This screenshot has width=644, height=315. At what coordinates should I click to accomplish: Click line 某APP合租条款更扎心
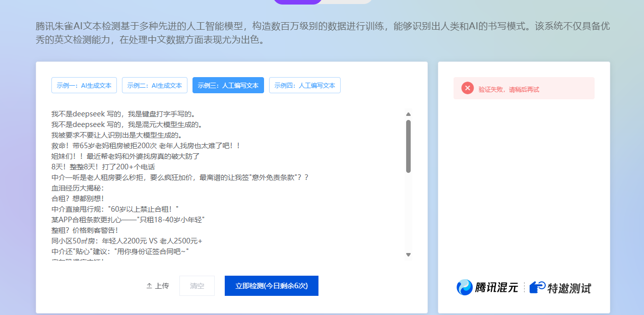click(x=128, y=220)
